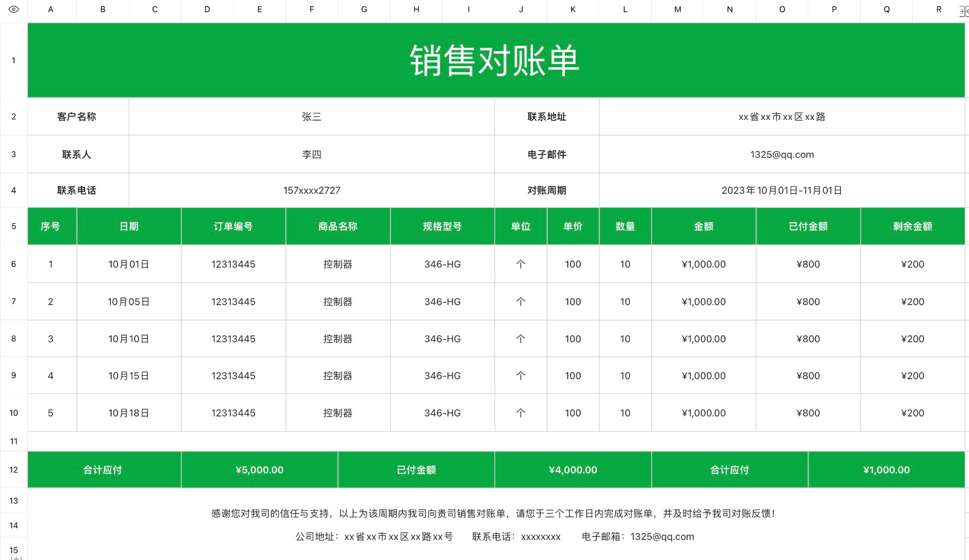
Task: Select order number 12313445 in row 6
Action: (233, 264)
